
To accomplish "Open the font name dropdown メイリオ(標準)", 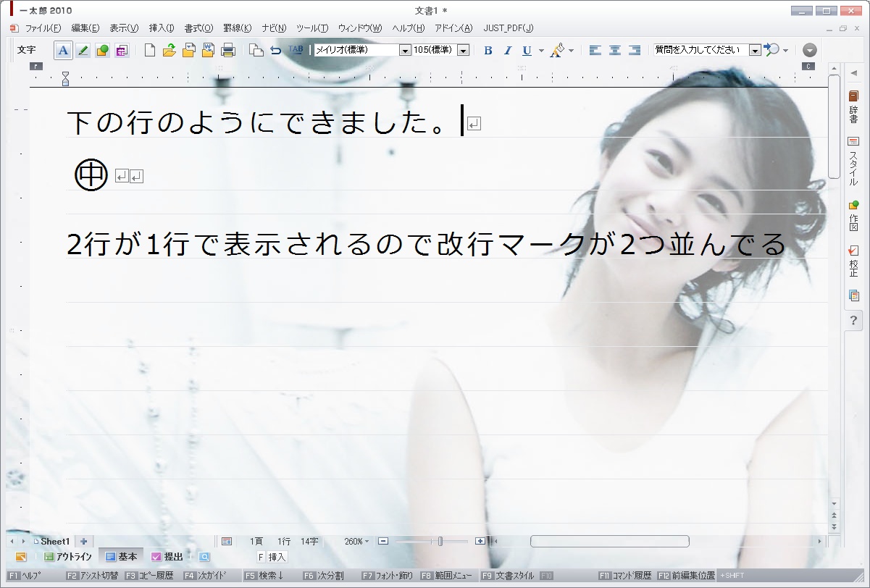I will [405, 50].
